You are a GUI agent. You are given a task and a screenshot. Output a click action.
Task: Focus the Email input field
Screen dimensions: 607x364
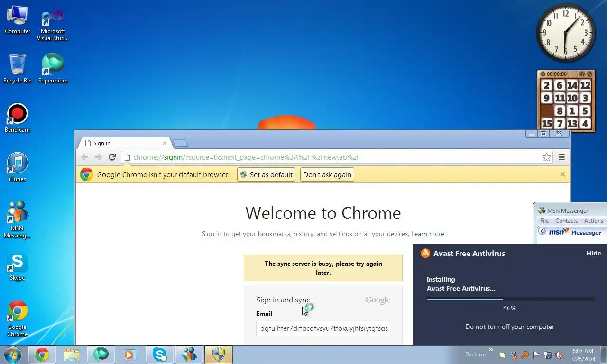323,328
